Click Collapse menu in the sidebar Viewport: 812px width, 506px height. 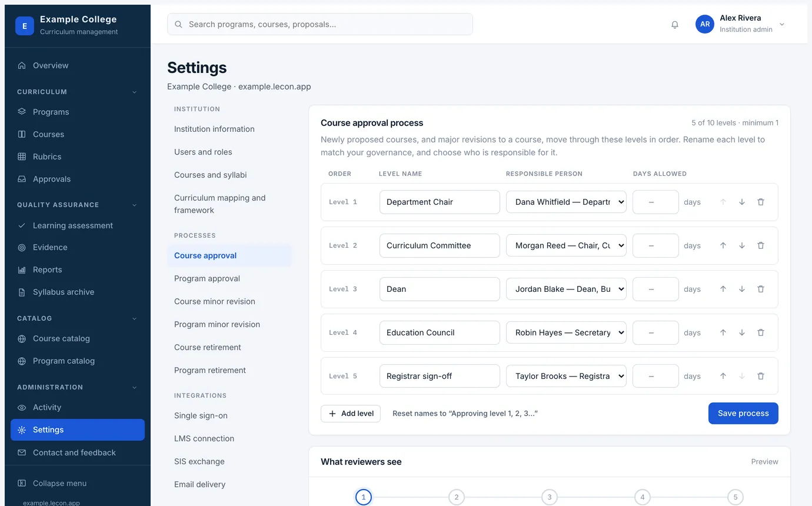tap(78, 483)
